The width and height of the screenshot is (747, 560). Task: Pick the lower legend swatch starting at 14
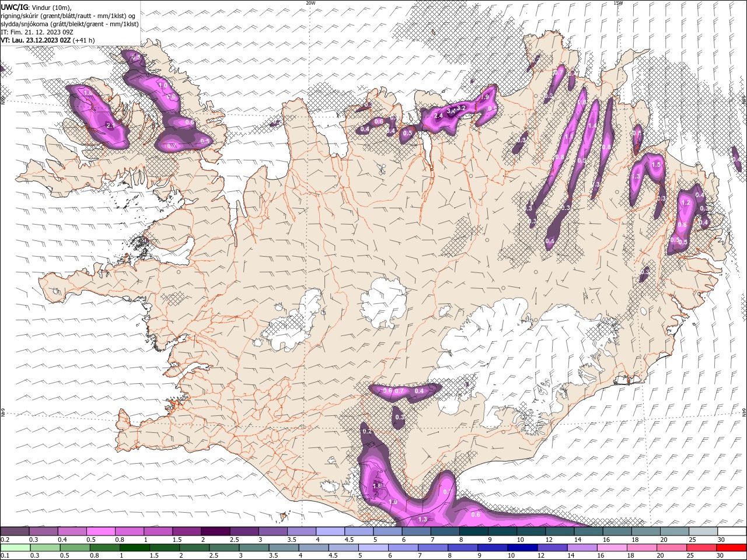coord(581,548)
